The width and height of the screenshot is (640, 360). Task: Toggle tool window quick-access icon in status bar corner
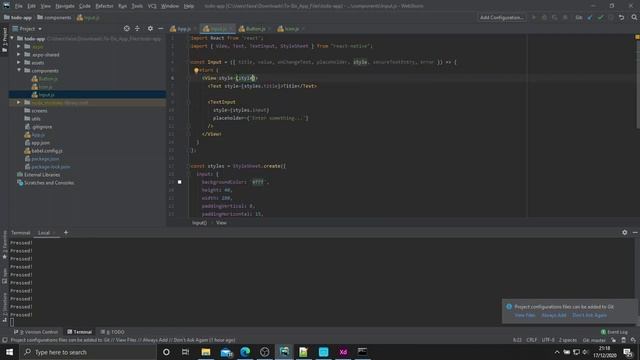point(4,340)
